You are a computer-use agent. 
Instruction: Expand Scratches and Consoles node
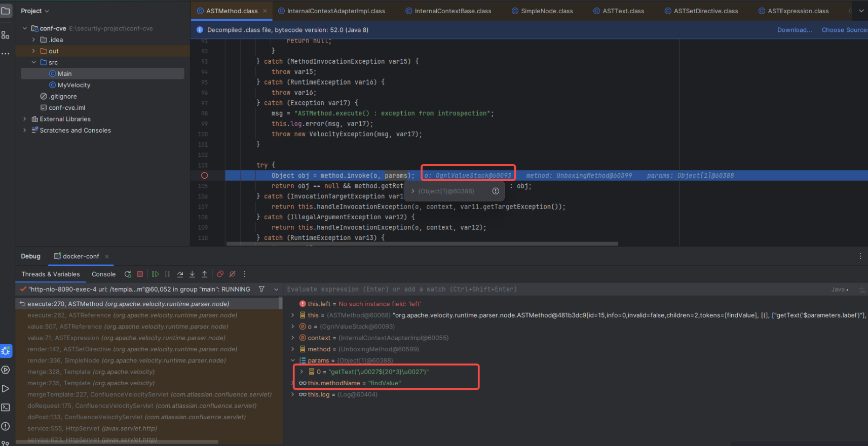(24, 130)
